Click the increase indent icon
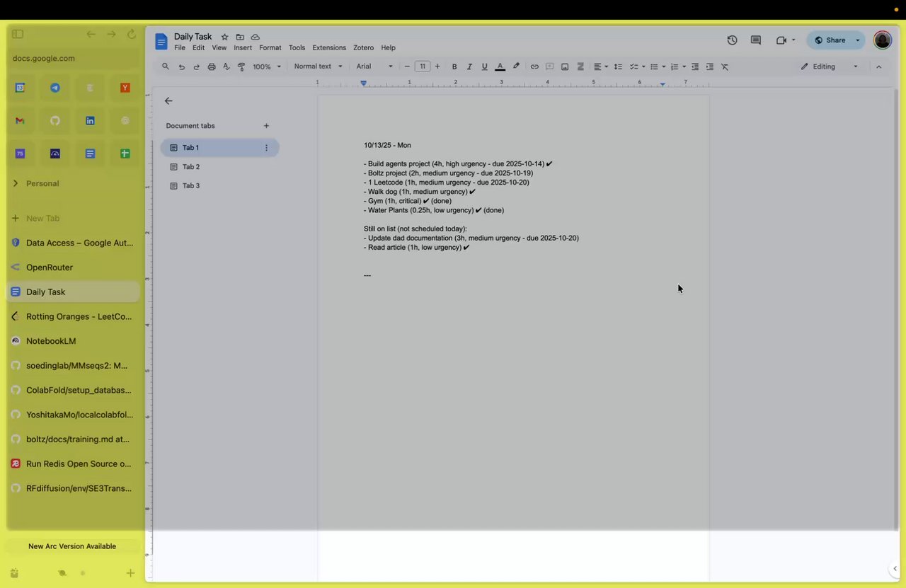906x588 pixels. [709, 67]
